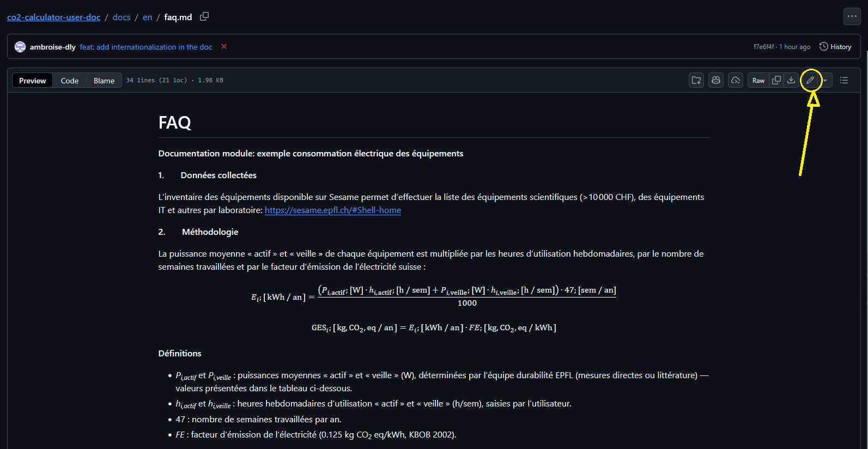The image size is (868, 449).
Task: Download the raw file
Action: coord(791,80)
